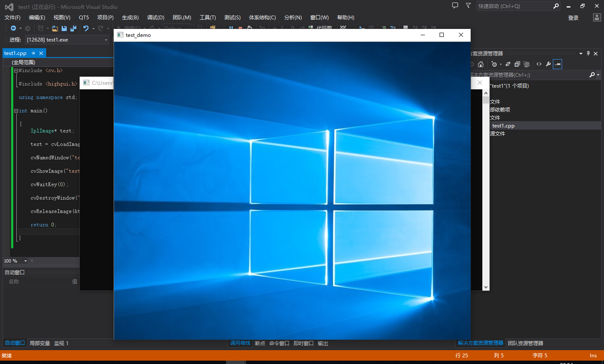This screenshot has height=364, width=604.
Task: Switch to the 命令窗口 tab
Action: (x=279, y=343)
